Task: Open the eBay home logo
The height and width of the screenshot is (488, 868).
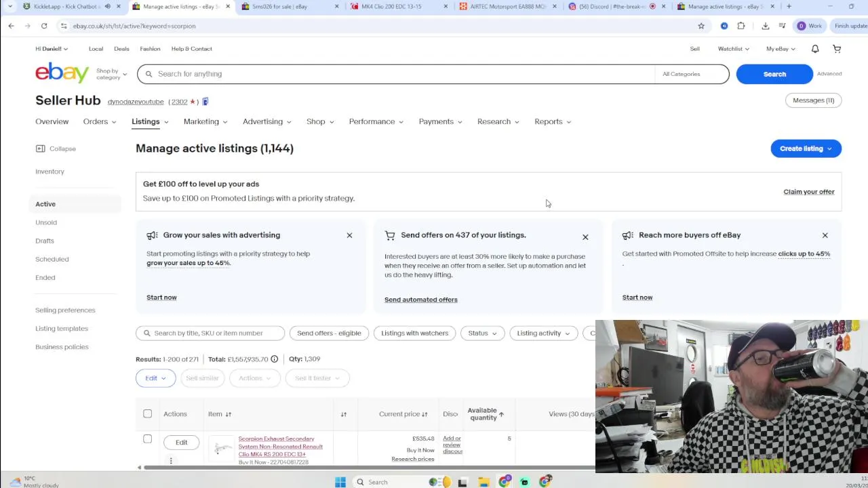Action: click(62, 73)
